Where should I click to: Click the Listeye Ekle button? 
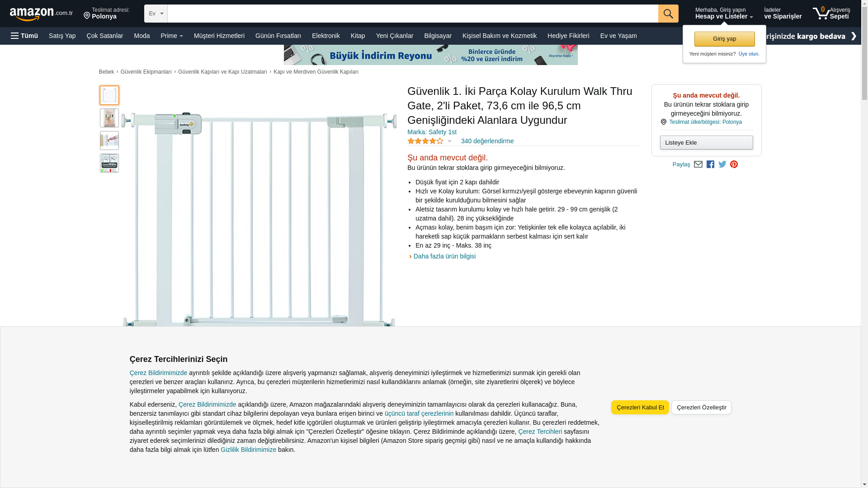click(x=706, y=142)
